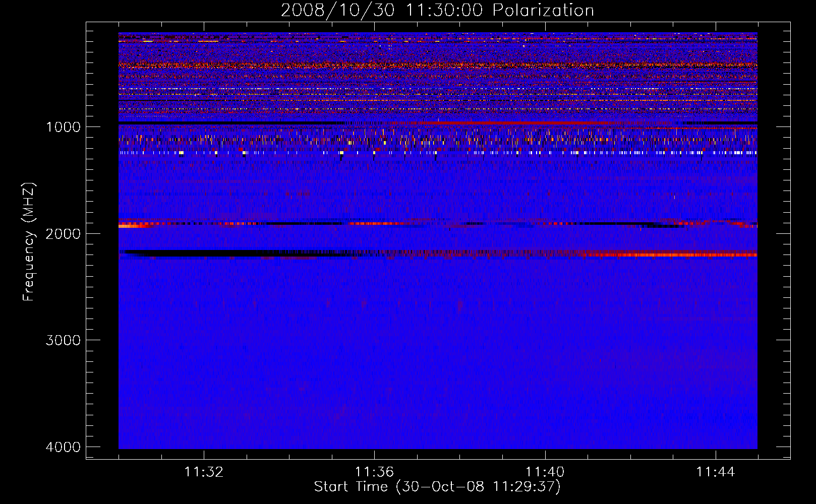Image resolution: width=816 pixels, height=504 pixels.
Task: Click the 11:36 time tick label
Action: coord(374,472)
